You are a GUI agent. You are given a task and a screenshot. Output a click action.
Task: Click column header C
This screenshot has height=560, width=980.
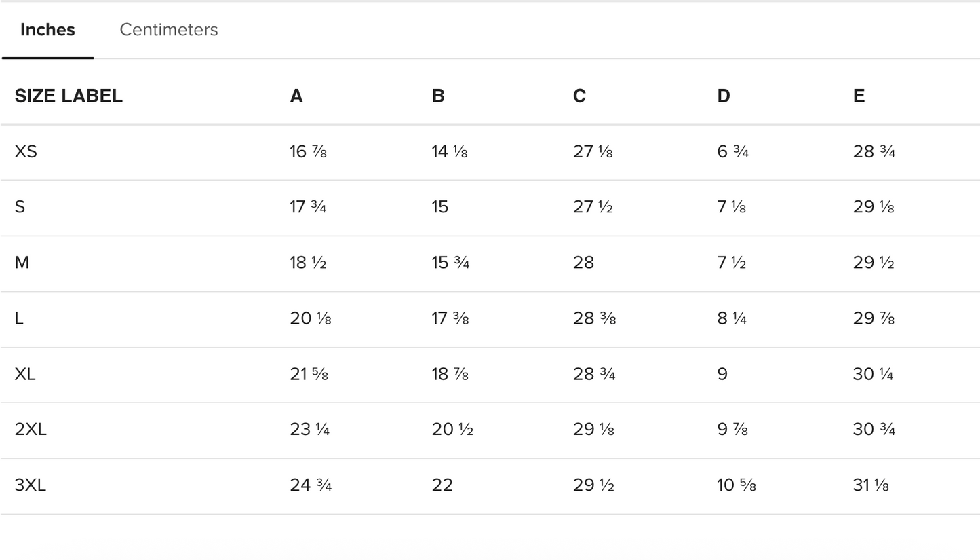pos(579,96)
